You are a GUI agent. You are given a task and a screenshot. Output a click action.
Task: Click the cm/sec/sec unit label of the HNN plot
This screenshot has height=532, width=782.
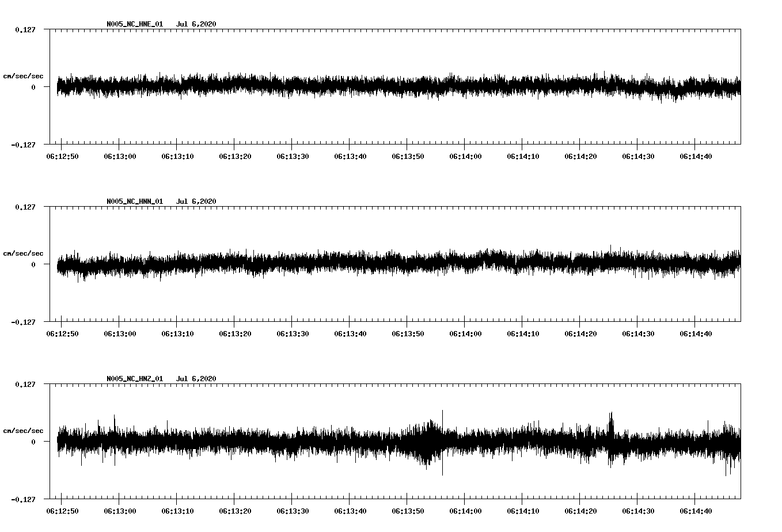(23, 253)
